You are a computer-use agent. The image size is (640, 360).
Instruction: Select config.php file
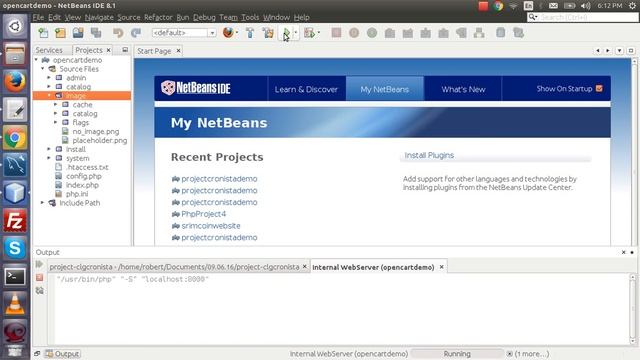84,176
